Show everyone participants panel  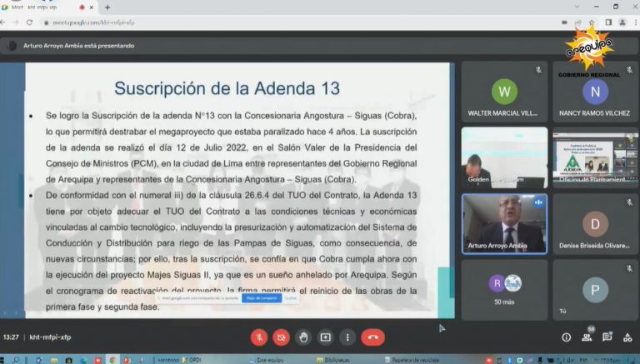pyautogui.click(x=587, y=337)
